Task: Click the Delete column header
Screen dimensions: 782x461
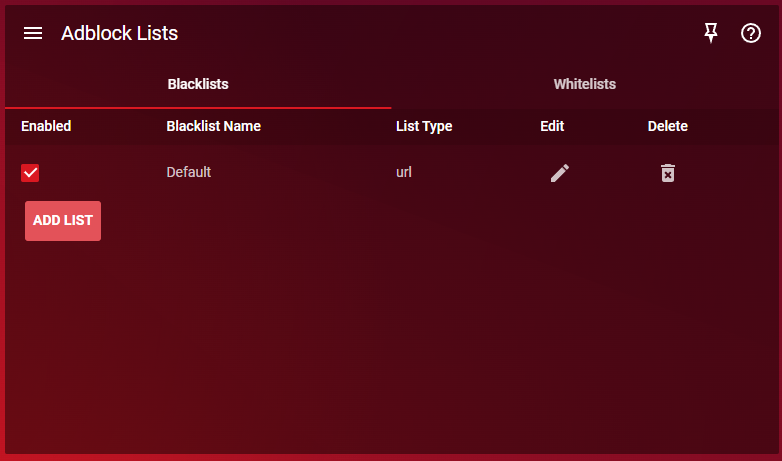Action: [x=667, y=126]
